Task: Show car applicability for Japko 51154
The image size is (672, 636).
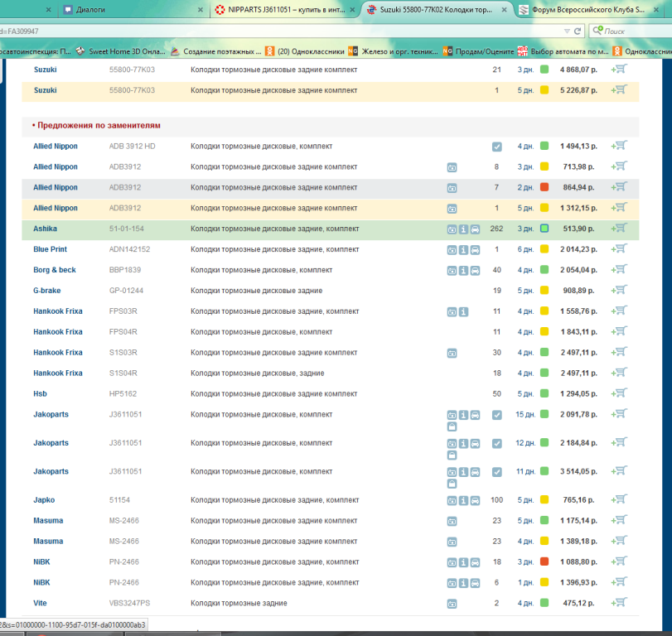Action: [475, 500]
